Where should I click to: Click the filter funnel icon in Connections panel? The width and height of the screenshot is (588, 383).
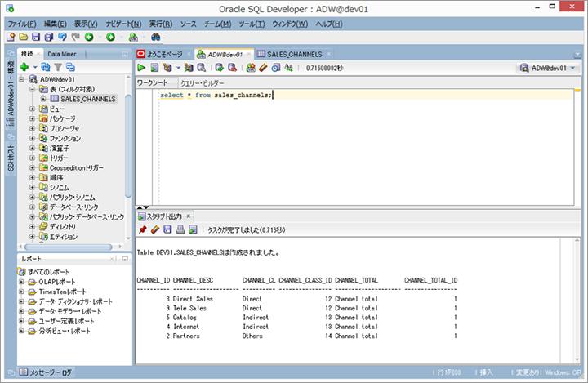[x=58, y=67]
